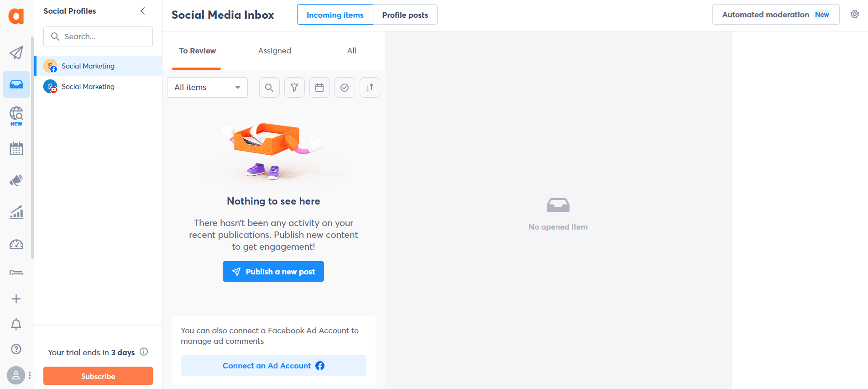Filter by date using the calendar icon
This screenshot has height=389, width=868.
319,87
